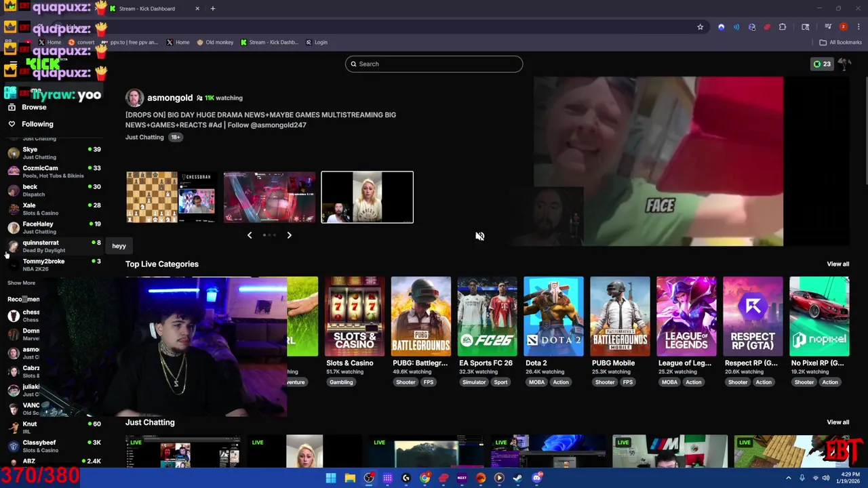Viewport: 868px width, 488px height.
Task: Open the browser extensions puzzle icon
Action: point(783,27)
